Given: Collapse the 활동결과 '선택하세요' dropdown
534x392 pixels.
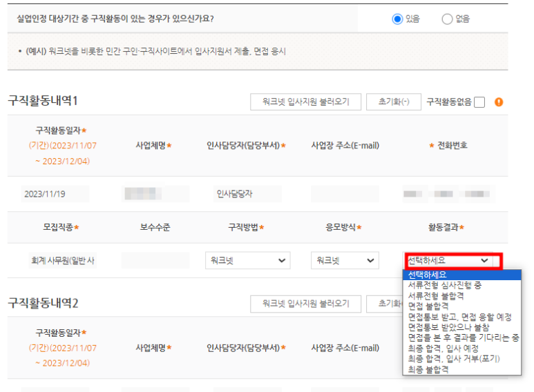Looking at the screenshot, I should pos(453,260).
